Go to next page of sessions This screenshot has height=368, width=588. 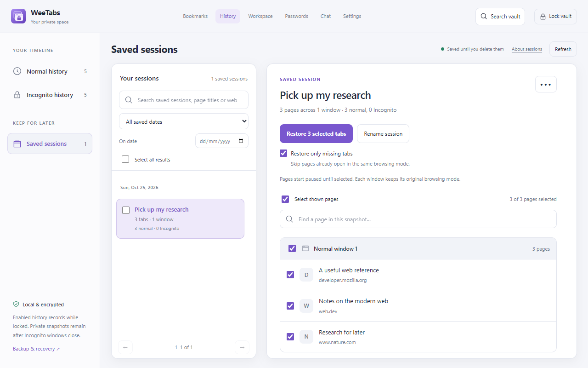(x=242, y=347)
